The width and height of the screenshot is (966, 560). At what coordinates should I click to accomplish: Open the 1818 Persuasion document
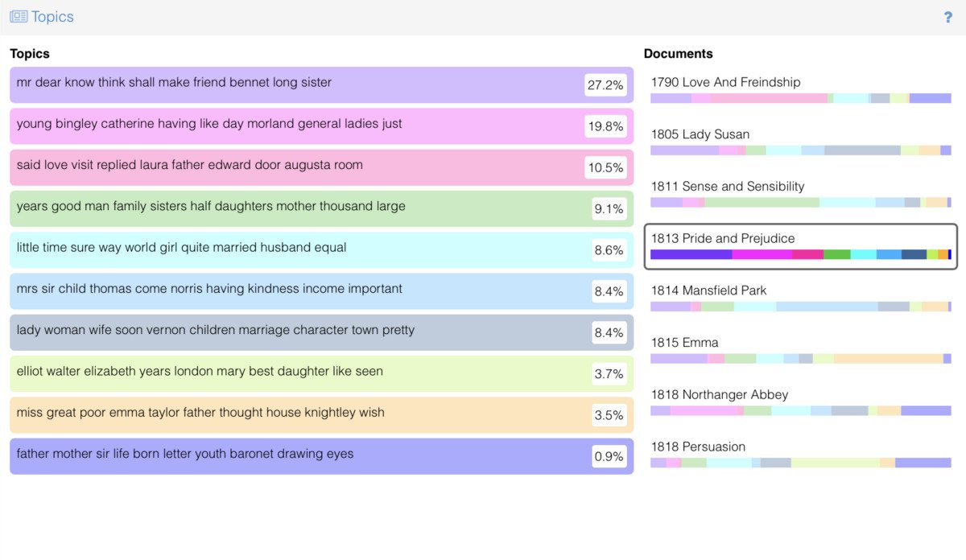[x=698, y=447]
